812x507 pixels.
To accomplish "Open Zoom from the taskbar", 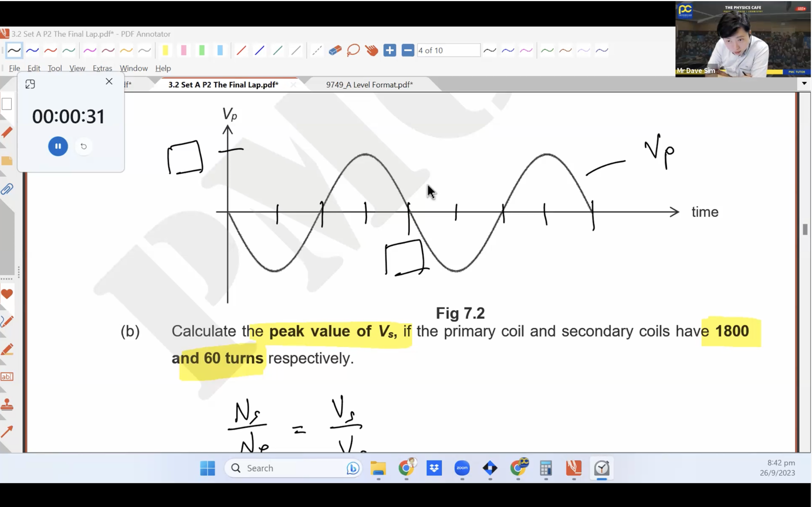I will tap(462, 468).
